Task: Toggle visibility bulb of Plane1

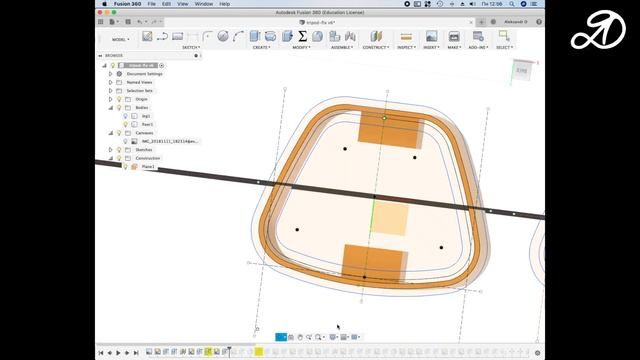Action: coord(126,167)
